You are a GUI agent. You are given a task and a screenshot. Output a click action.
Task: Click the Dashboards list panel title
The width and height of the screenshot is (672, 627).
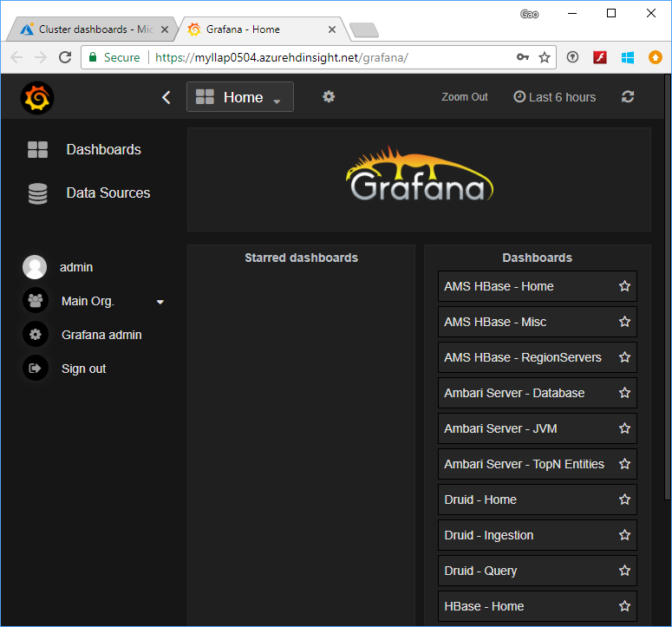(x=537, y=258)
